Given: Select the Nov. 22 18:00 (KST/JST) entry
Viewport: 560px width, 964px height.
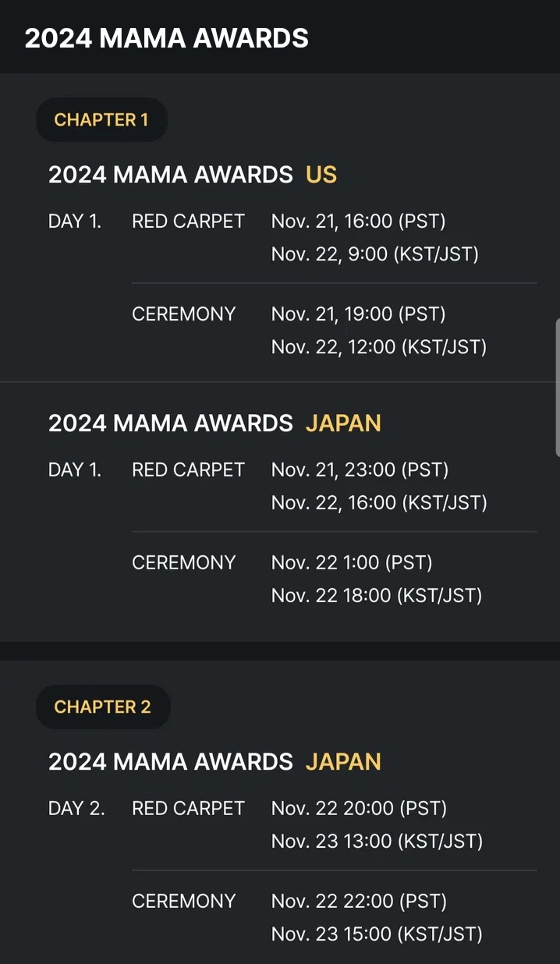Looking at the screenshot, I should pyautogui.click(x=376, y=596).
